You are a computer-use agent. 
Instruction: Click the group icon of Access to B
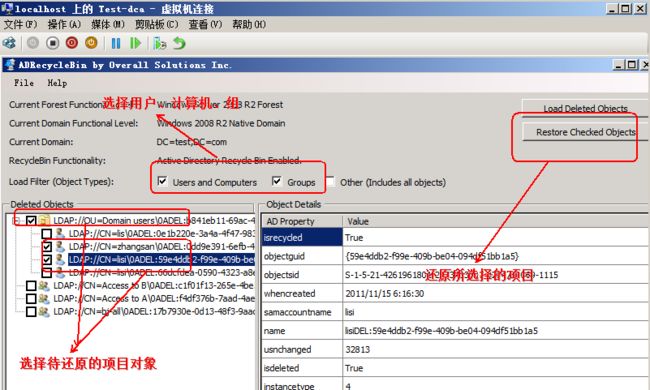(x=44, y=286)
